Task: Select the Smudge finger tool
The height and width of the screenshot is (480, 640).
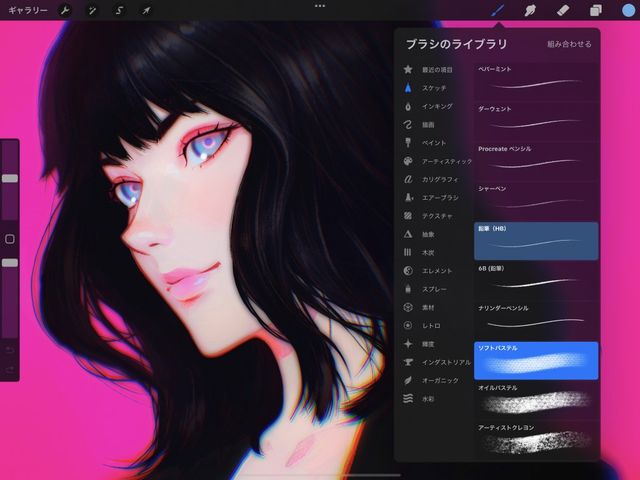Action: coord(530,10)
